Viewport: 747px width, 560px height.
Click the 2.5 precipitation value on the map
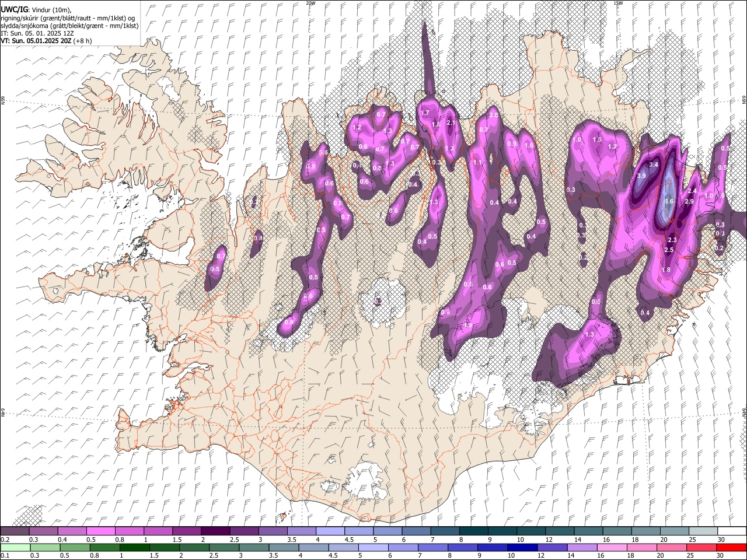(x=669, y=250)
